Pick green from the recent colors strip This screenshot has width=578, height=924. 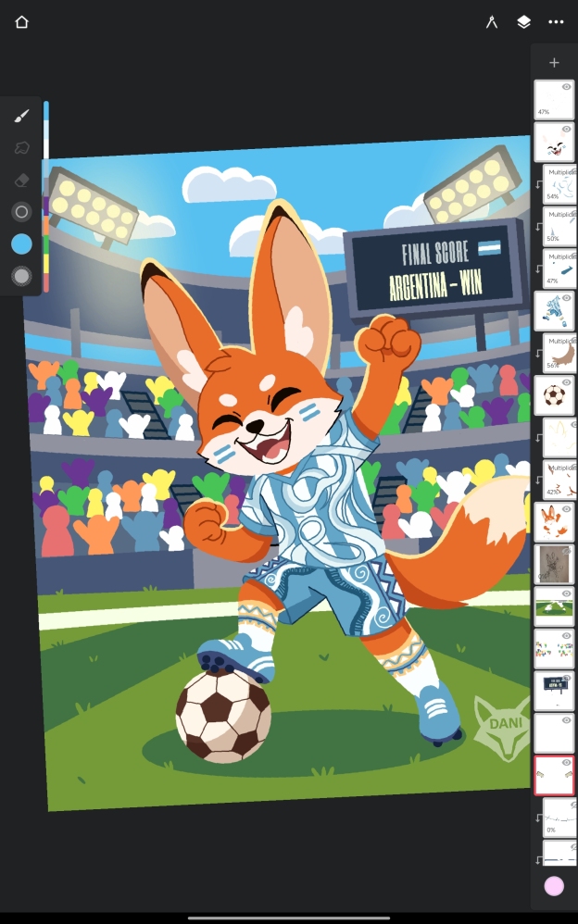coord(46,244)
